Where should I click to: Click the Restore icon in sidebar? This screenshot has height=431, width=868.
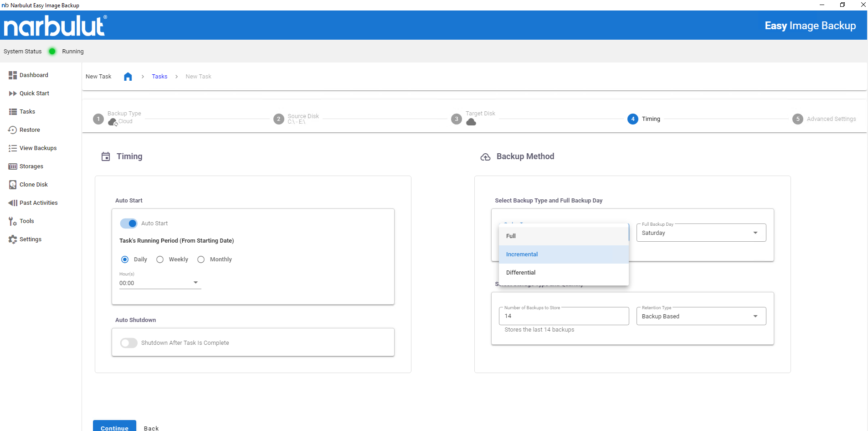(13, 130)
